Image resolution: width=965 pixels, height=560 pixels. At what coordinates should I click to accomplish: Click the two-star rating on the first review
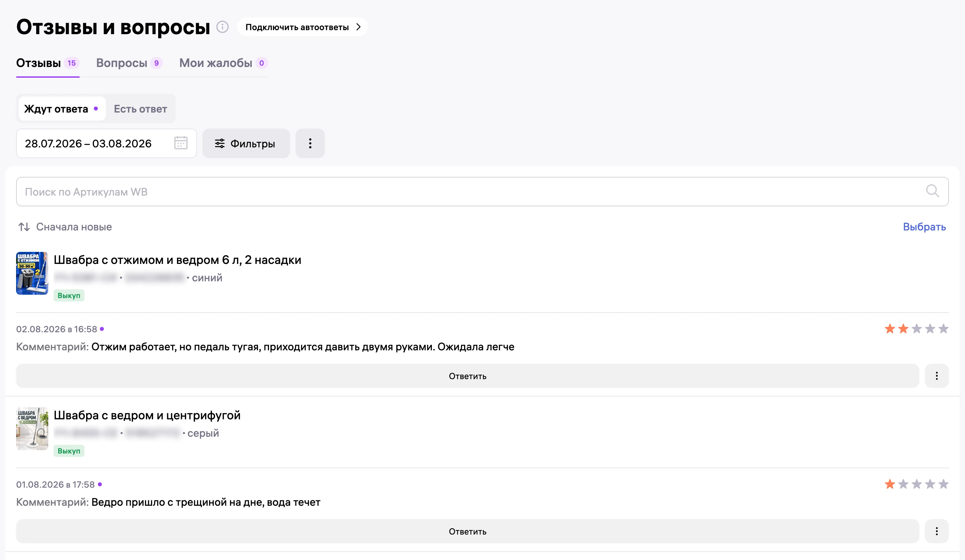[916, 329]
